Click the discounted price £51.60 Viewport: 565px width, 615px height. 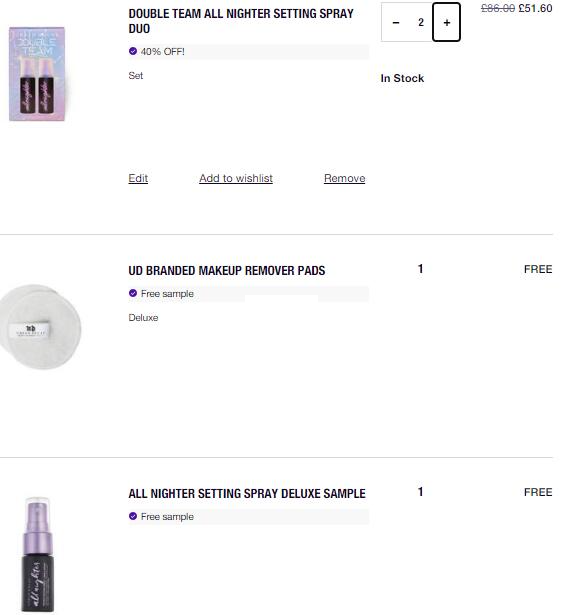coord(535,8)
